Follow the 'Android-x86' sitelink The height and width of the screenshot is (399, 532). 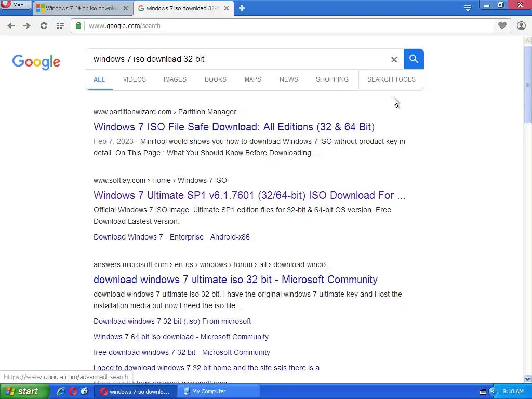pos(230,237)
